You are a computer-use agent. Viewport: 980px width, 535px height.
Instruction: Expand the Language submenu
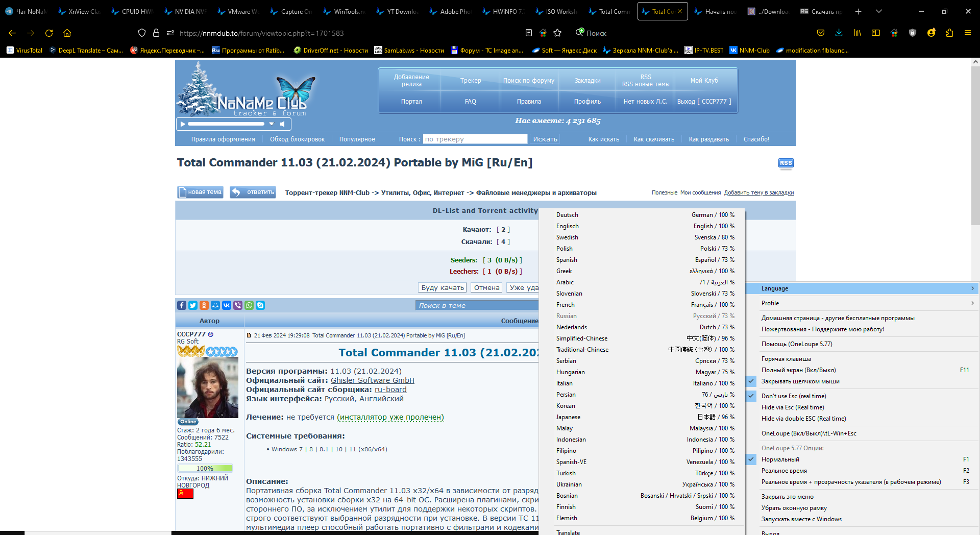[x=863, y=288]
